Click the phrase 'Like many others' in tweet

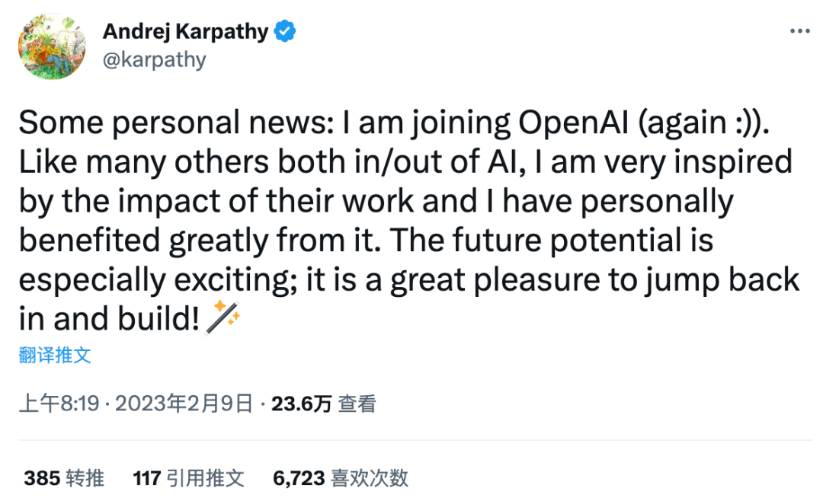[144, 162]
